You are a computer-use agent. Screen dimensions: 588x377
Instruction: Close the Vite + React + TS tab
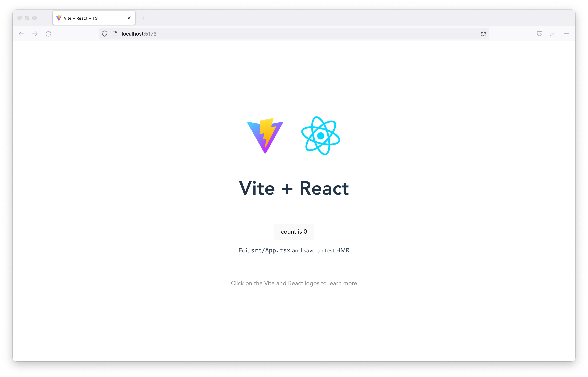[129, 18]
